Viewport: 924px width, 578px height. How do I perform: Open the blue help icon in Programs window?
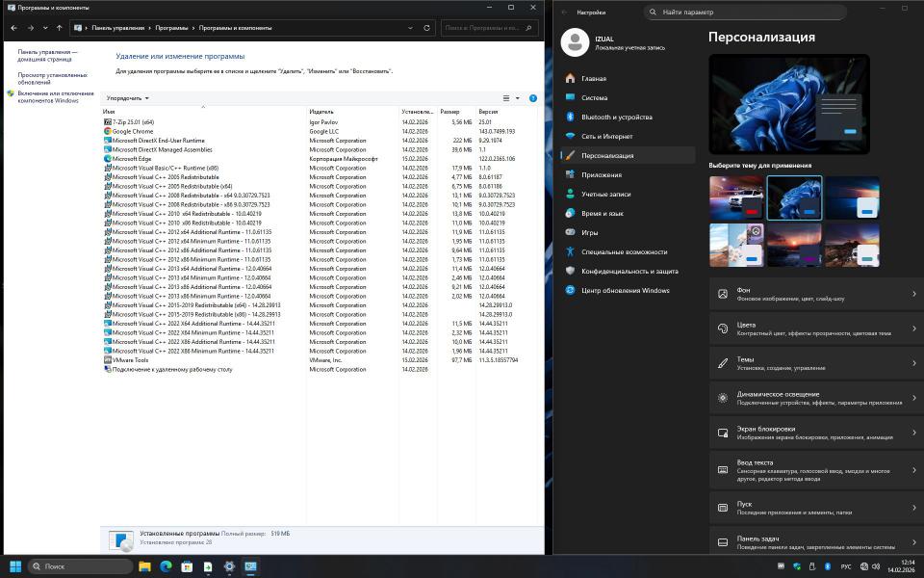(533, 98)
